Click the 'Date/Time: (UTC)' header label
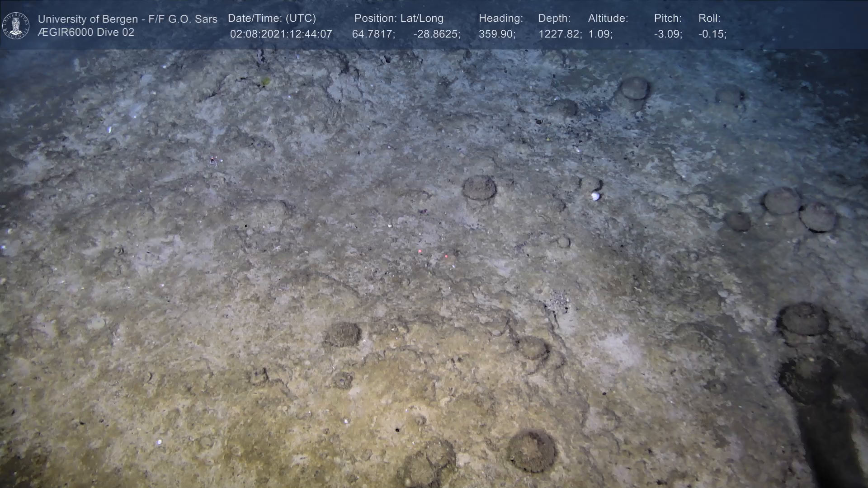Image resolution: width=868 pixels, height=488 pixels. 272,18
